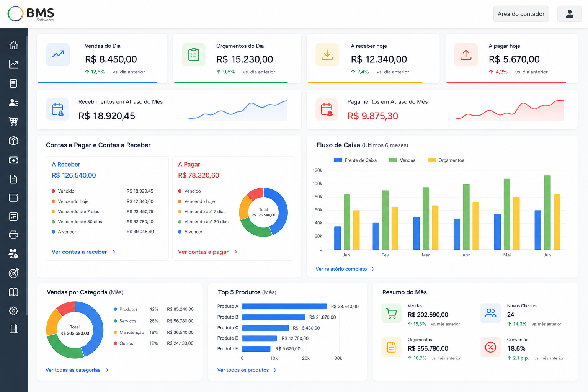588x392 pixels.
Task: Click the A pagar hoje upload icon
Action: (466, 55)
